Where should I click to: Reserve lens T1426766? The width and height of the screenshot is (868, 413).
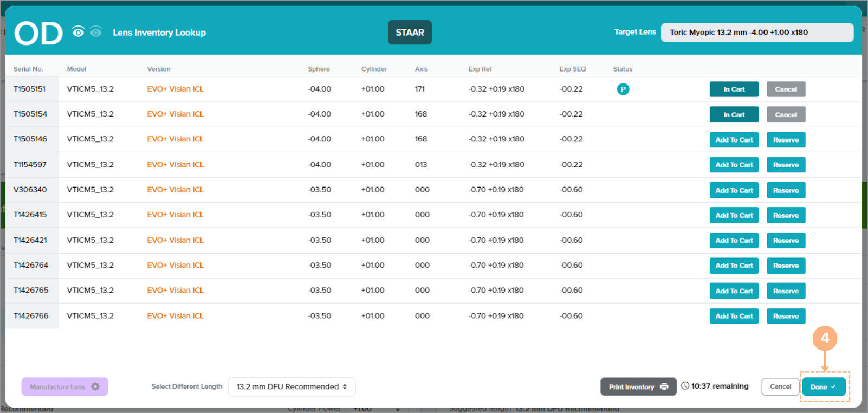[786, 316]
